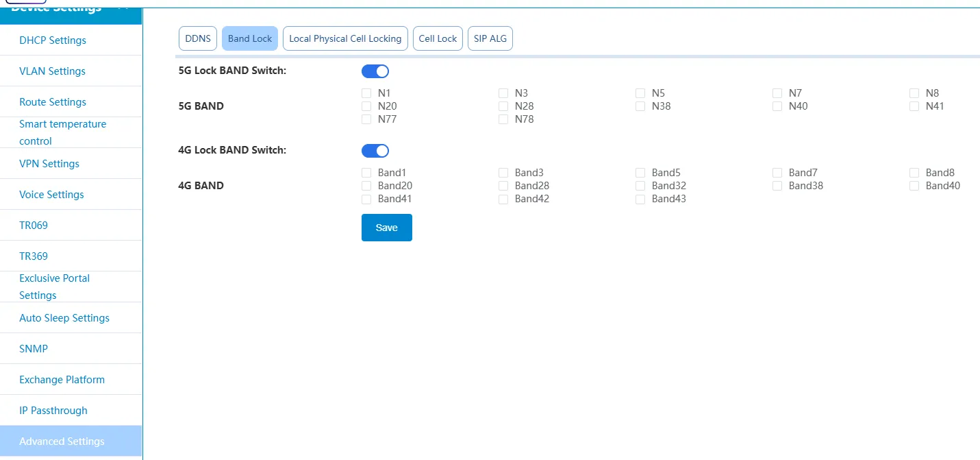Image resolution: width=980 pixels, height=460 pixels.
Task: Switch to the DDNS tab
Action: pyautogui.click(x=198, y=38)
